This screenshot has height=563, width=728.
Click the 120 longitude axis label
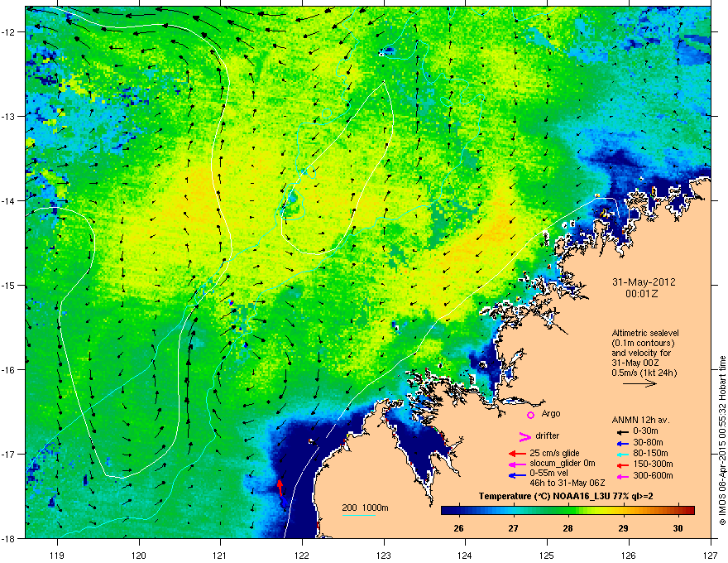139,555
